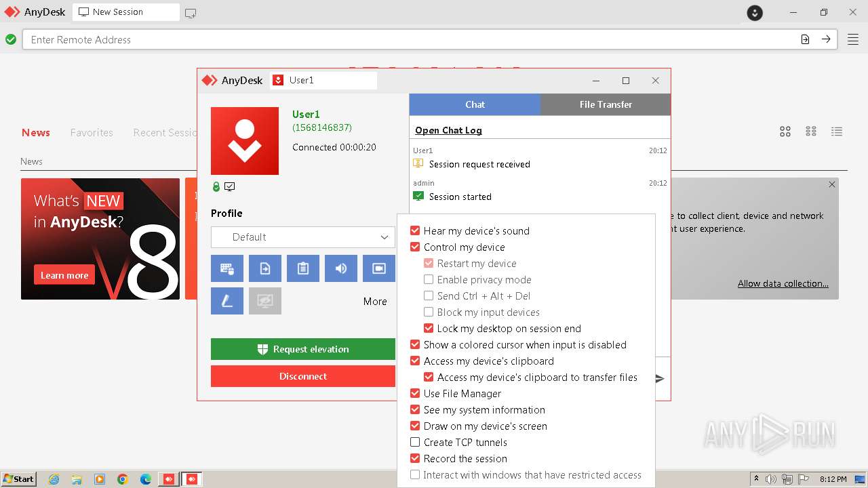Uncheck Control my device
This screenshot has width=868, height=488.
point(415,247)
